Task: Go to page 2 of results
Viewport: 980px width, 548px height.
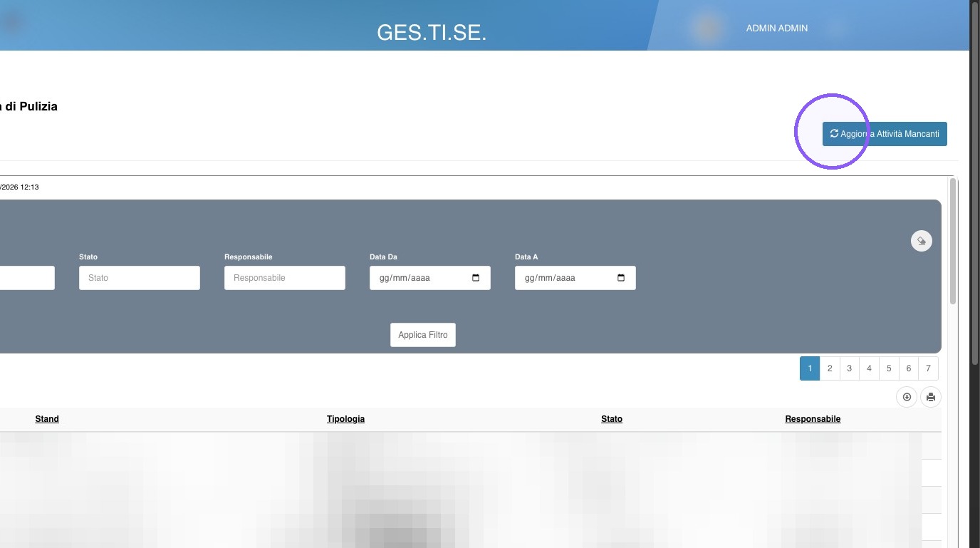Action: (x=830, y=368)
